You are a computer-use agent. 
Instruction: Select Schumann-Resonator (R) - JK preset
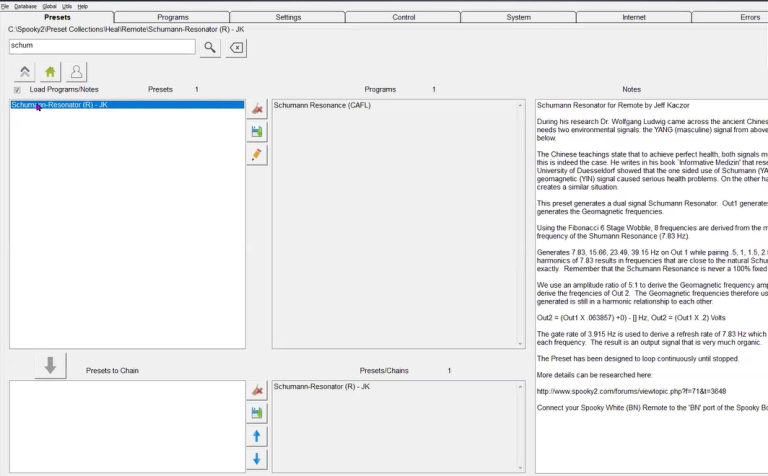pos(60,105)
